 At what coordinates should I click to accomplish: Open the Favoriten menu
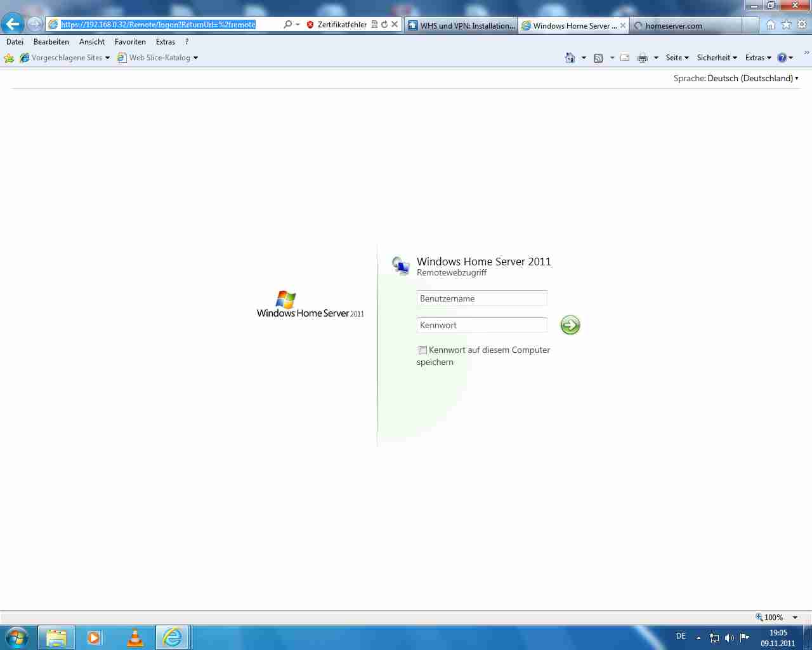130,42
